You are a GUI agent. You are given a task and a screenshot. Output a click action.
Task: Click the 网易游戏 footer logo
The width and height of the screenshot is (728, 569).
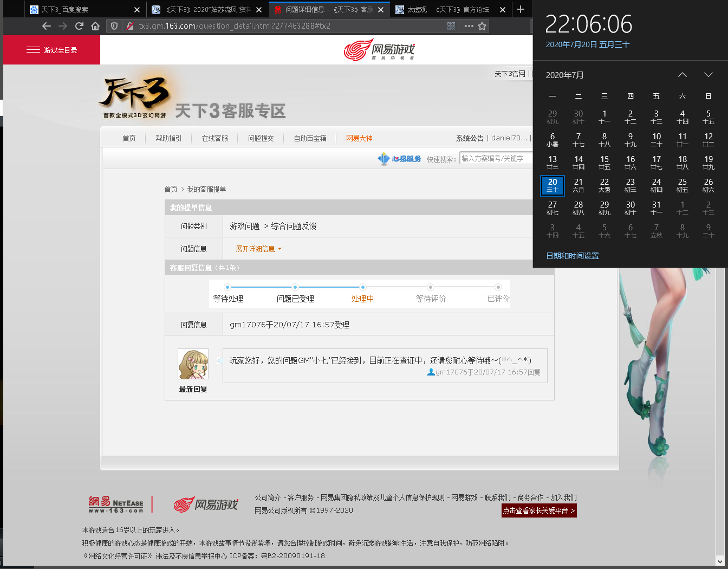pos(206,504)
